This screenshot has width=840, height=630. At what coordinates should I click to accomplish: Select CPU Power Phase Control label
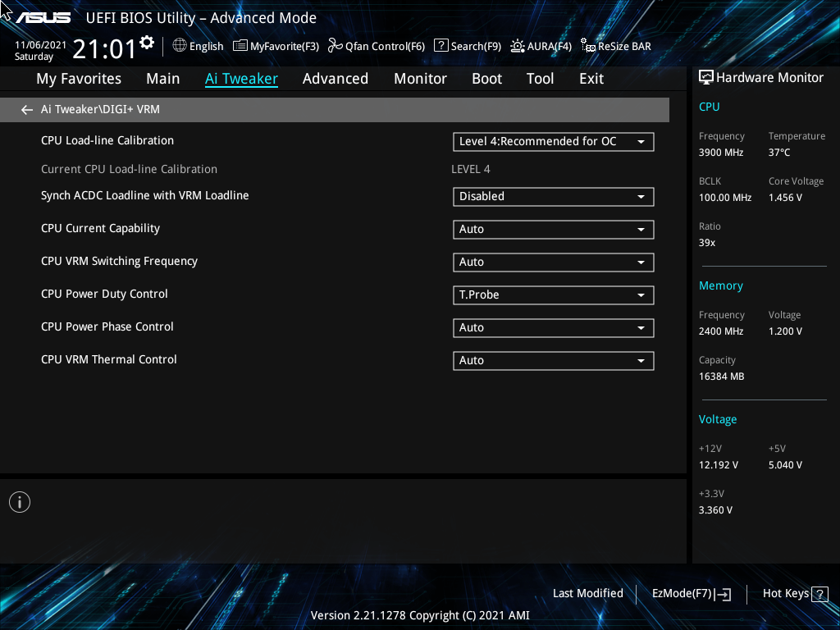107,326
